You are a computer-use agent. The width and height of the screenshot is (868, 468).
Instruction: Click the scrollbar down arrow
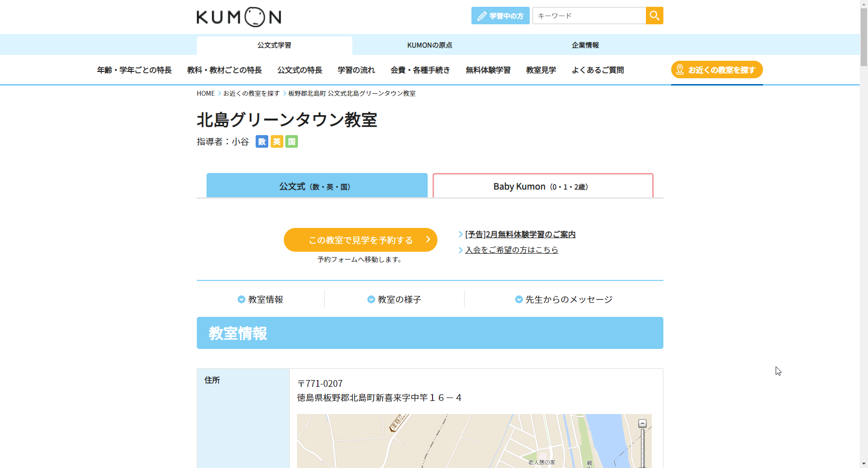click(x=864, y=464)
